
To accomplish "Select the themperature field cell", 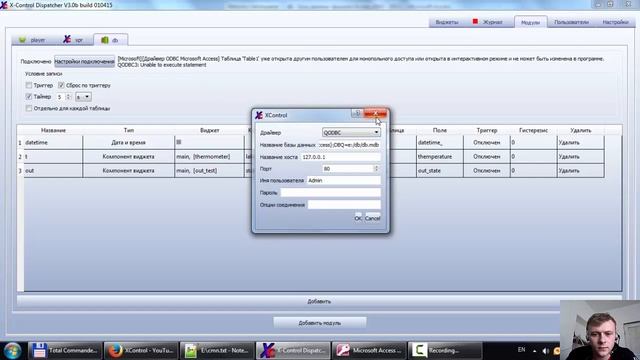I will [440, 156].
